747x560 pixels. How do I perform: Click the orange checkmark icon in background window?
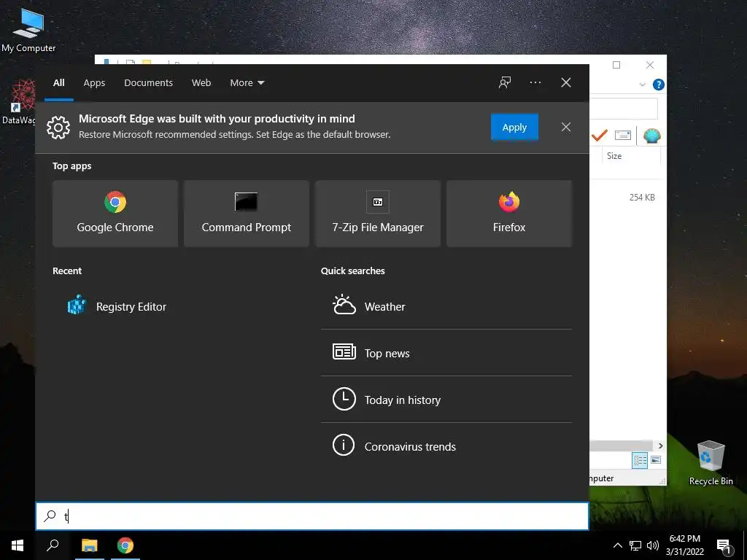[600, 136]
